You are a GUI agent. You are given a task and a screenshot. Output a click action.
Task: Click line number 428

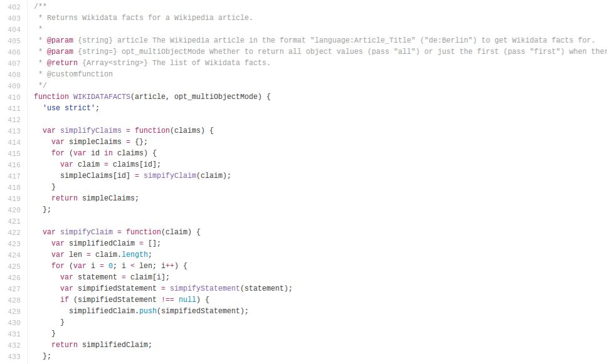[x=14, y=299]
